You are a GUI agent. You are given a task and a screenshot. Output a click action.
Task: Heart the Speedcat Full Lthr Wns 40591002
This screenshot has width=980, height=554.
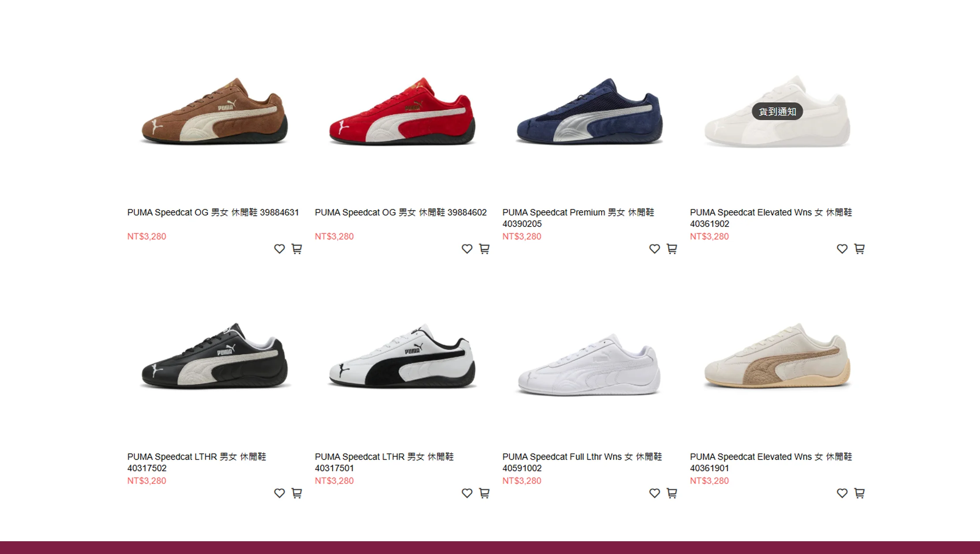pos(654,493)
